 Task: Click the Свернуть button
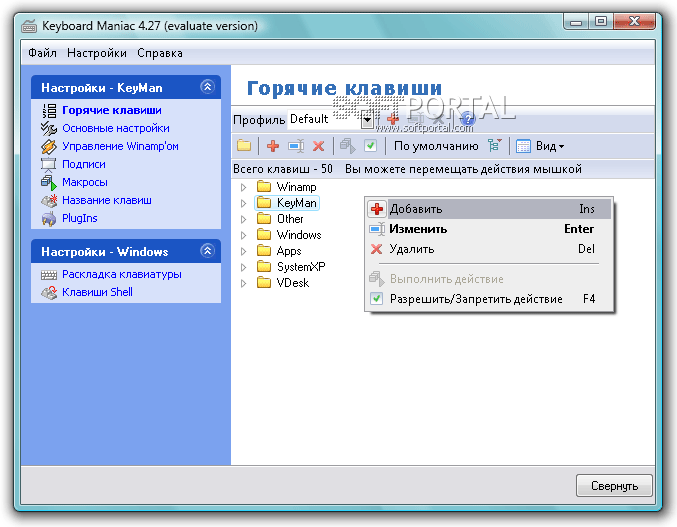pos(614,486)
